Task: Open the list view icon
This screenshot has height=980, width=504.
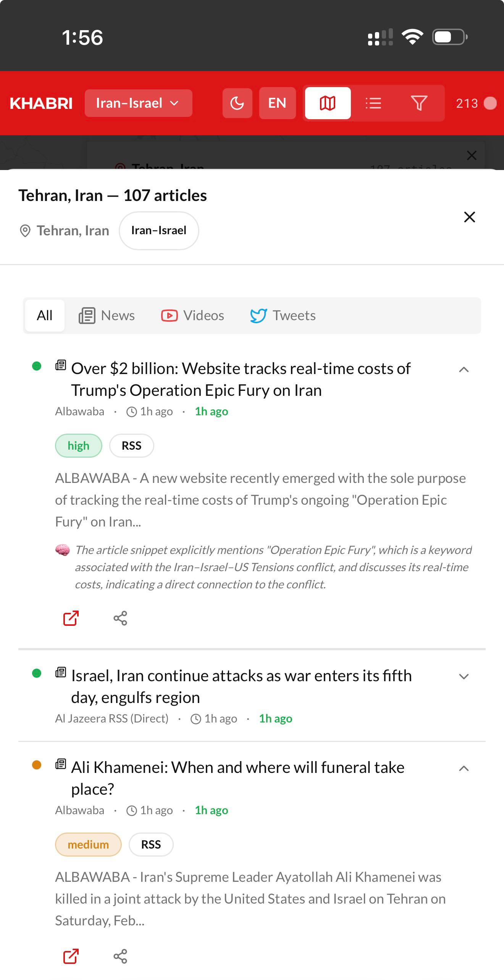Action: [373, 103]
